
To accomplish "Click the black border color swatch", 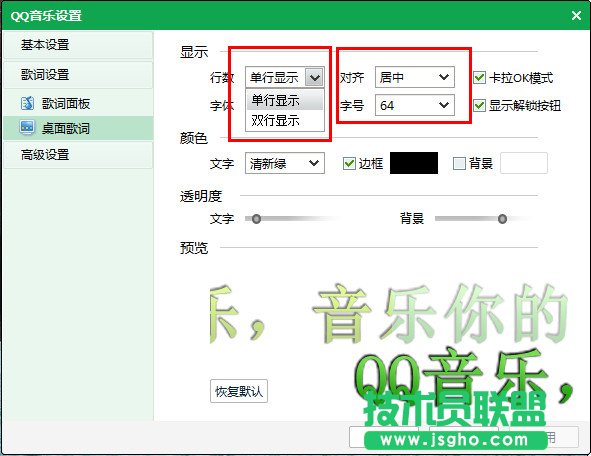I will tap(414, 163).
